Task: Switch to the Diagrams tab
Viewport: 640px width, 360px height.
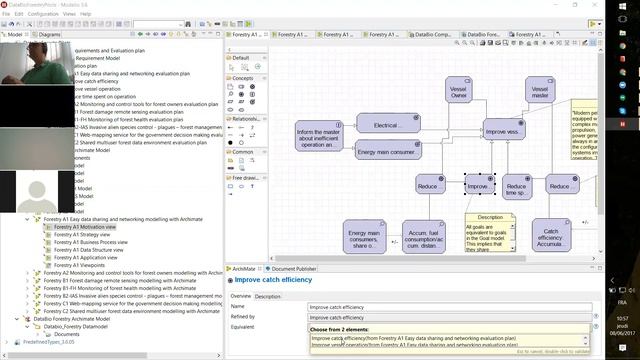Action: click(x=47, y=35)
